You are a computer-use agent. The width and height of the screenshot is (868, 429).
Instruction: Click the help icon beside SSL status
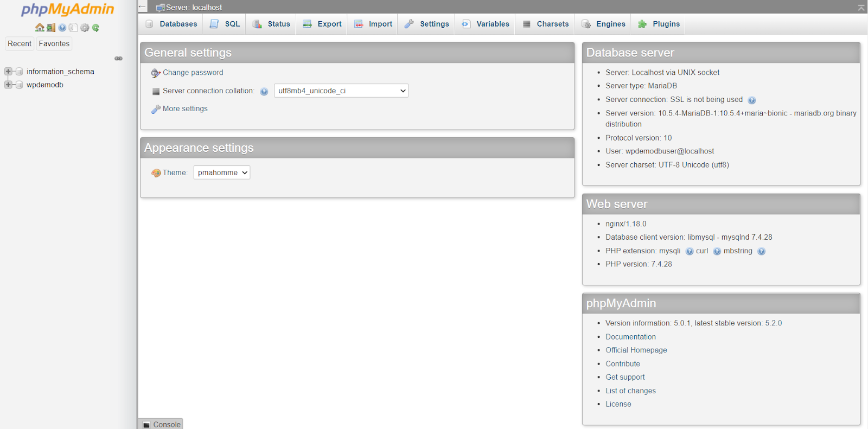(752, 100)
